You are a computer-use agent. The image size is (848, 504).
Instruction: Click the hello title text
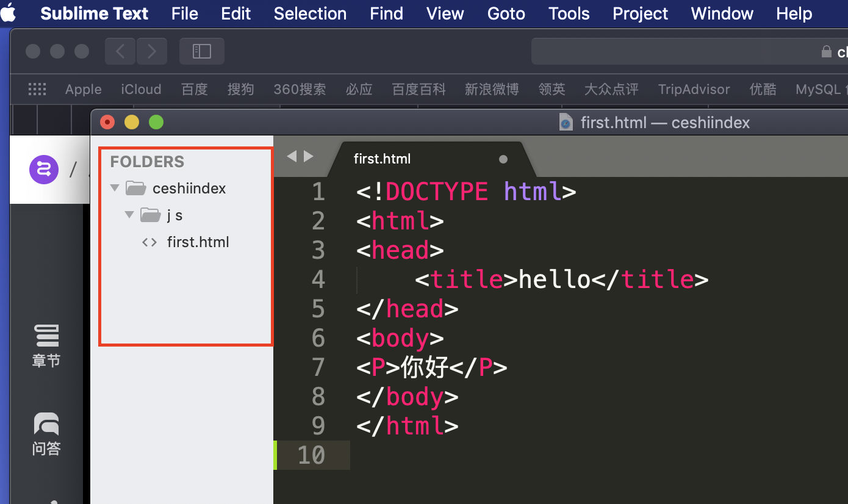pyautogui.click(x=555, y=279)
